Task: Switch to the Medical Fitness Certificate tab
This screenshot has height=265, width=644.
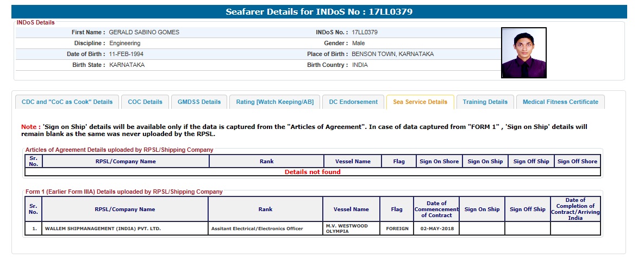Action: click(560, 102)
